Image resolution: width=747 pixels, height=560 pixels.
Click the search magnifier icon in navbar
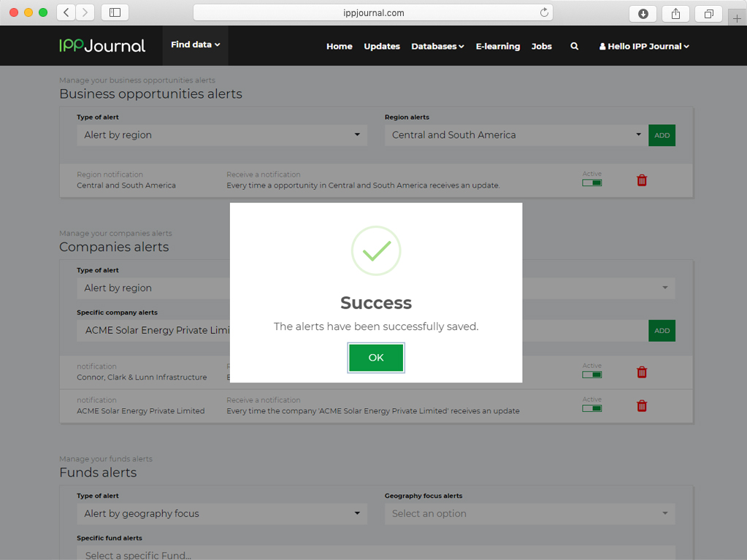click(x=575, y=46)
